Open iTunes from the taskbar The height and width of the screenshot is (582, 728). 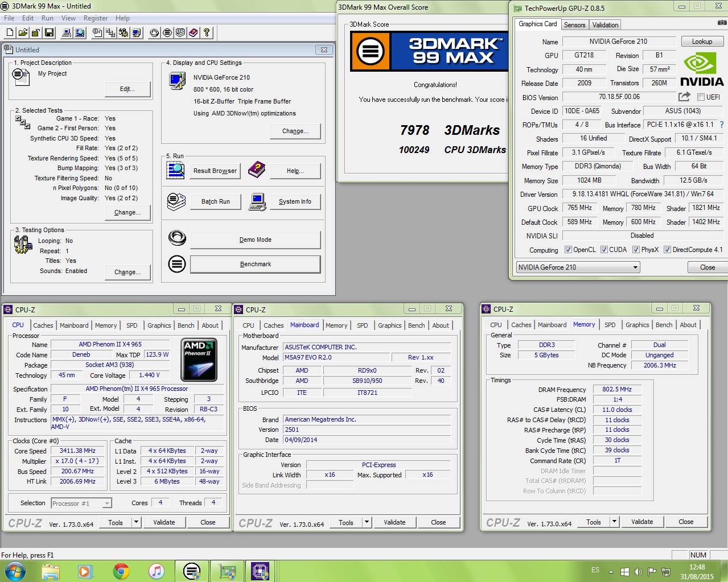click(x=156, y=571)
